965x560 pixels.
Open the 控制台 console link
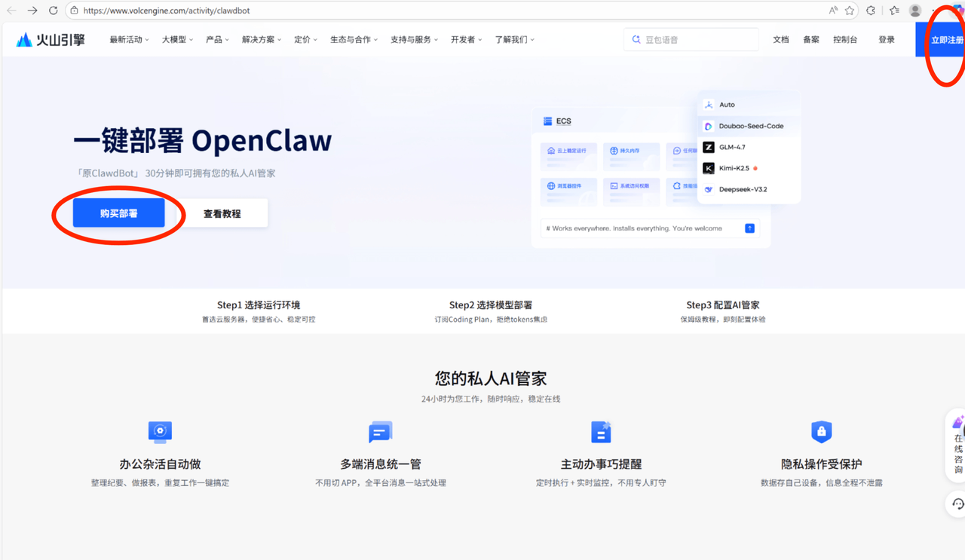845,40
